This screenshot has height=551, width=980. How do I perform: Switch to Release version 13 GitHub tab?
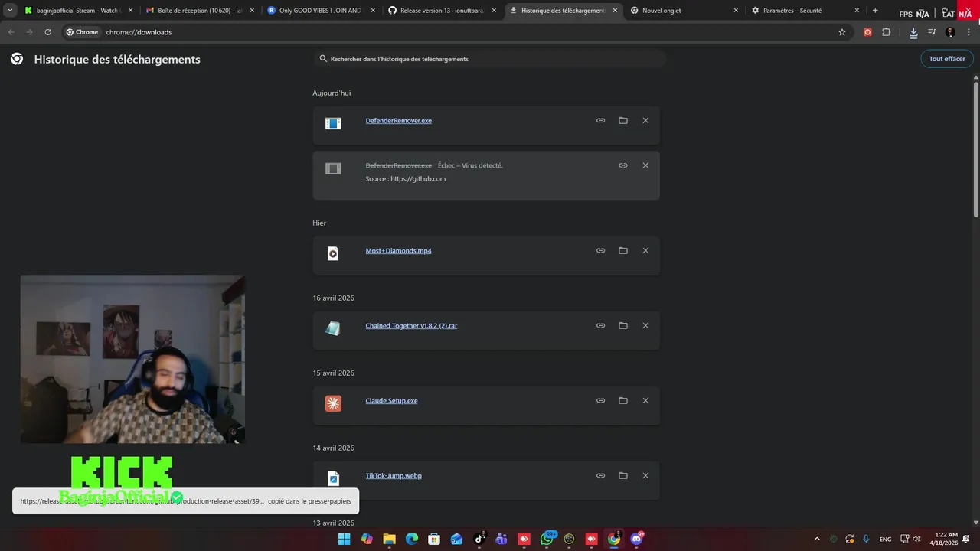click(442, 11)
